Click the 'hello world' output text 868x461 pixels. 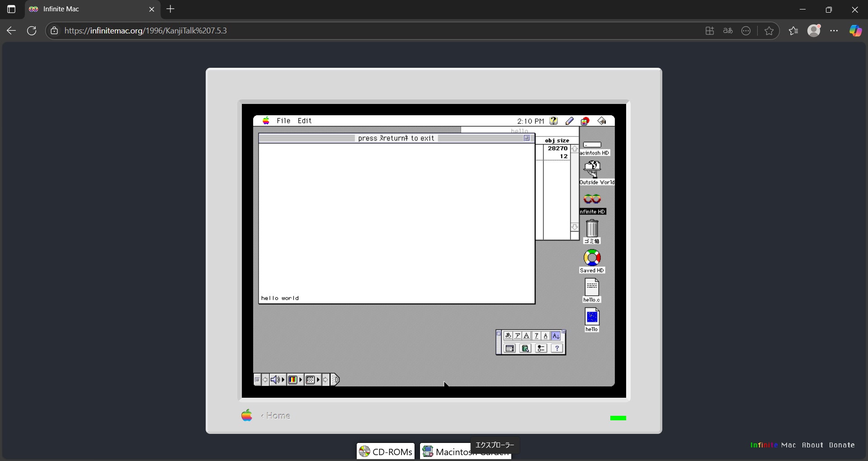(x=280, y=298)
